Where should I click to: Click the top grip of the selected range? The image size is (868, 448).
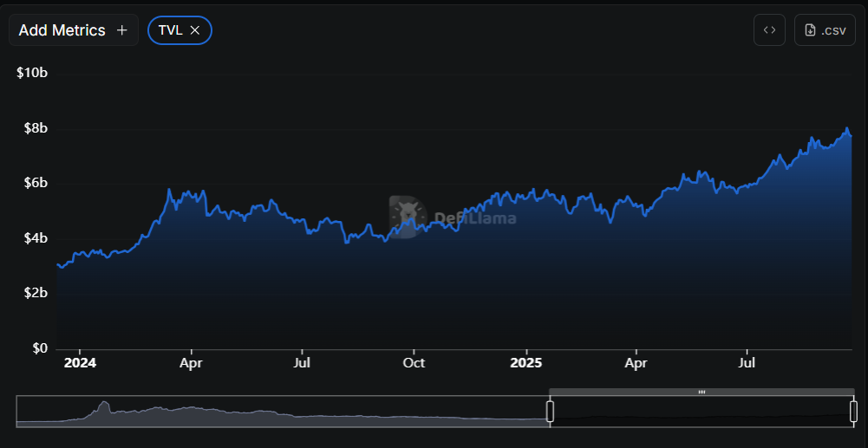click(x=702, y=393)
